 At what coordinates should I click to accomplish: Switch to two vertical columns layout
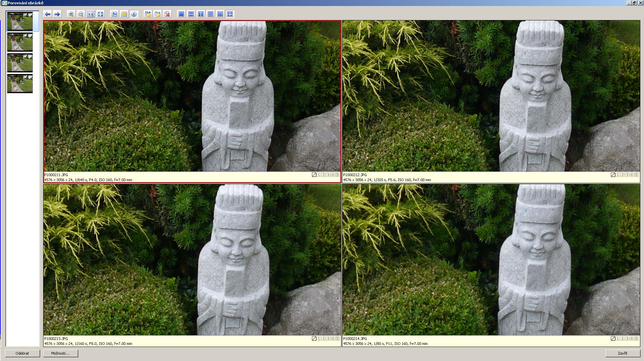200,14
